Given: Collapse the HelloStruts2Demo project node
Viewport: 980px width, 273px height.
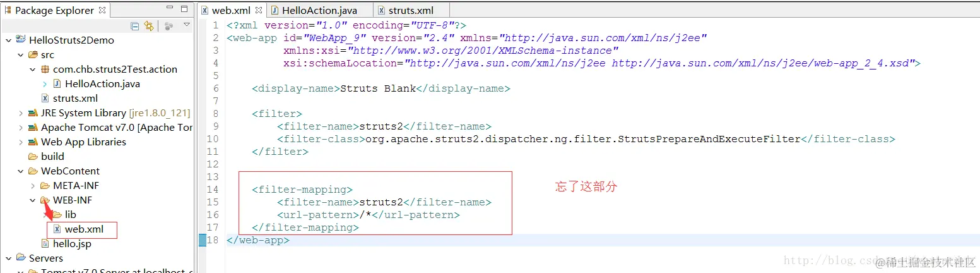Looking at the screenshot, I should coord(8,40).
